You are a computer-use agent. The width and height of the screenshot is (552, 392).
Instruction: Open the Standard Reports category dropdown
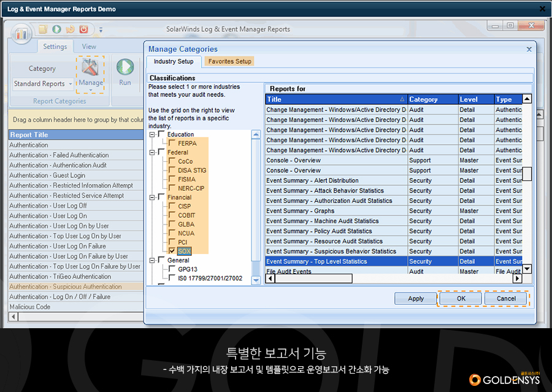click(x=71, y=84)
